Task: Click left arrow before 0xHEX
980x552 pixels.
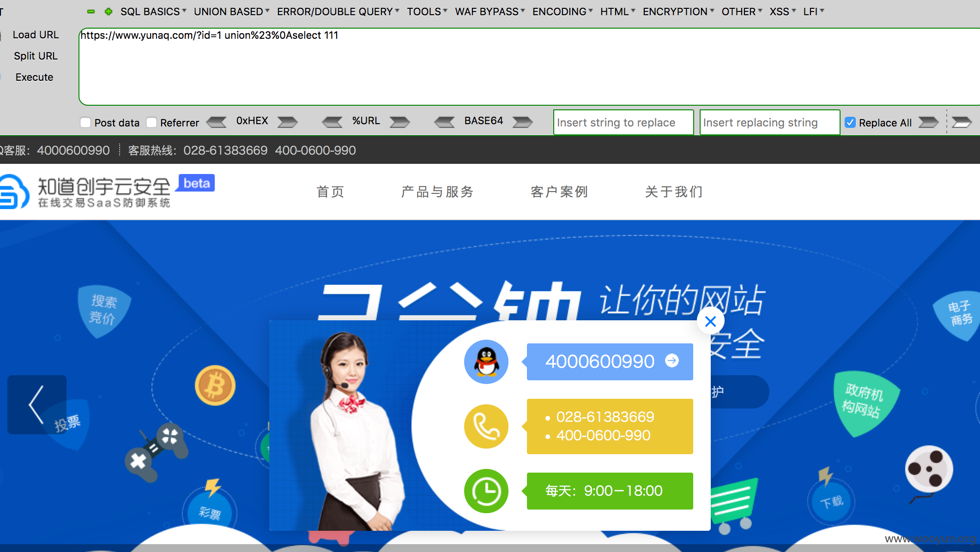Action: click(x=216, y=122)
